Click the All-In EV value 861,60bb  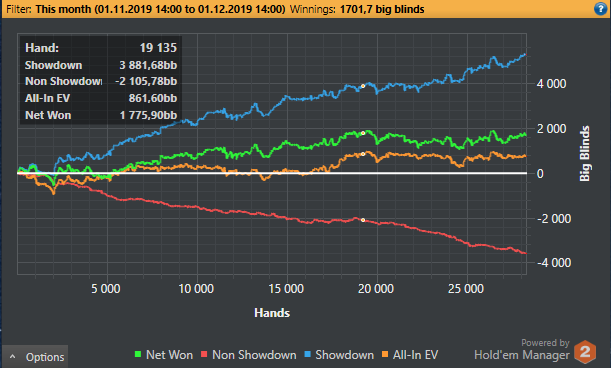point(153,98)
